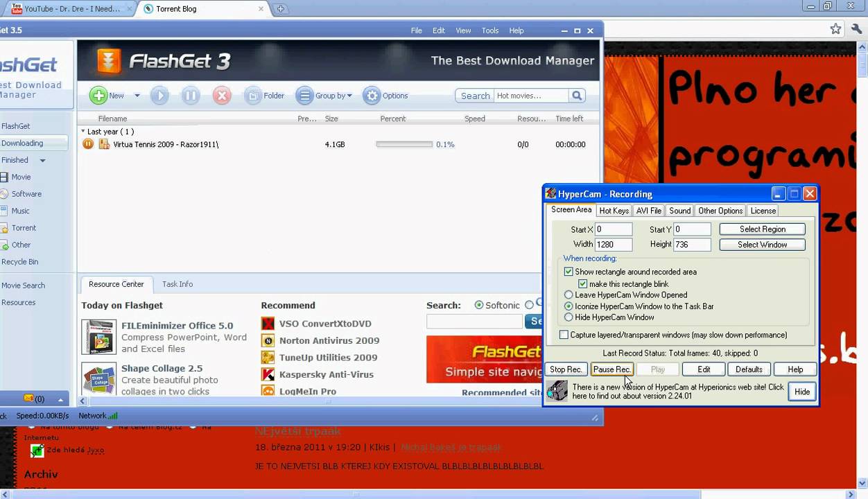This screenshot has height=499, width=868.
Task: Click the HyperCam Defaults button
Action: tap(749, 369)
